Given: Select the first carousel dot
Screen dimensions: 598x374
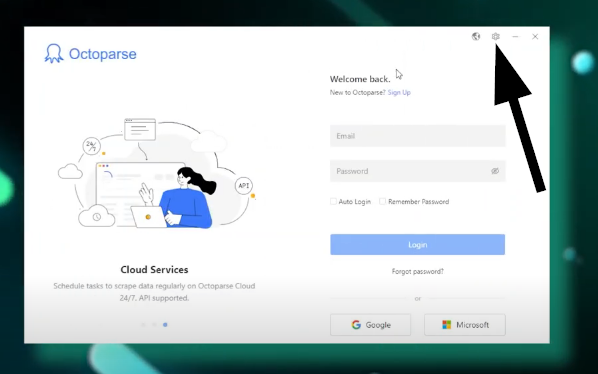Looking at the screenshot, I should point(143,325).
